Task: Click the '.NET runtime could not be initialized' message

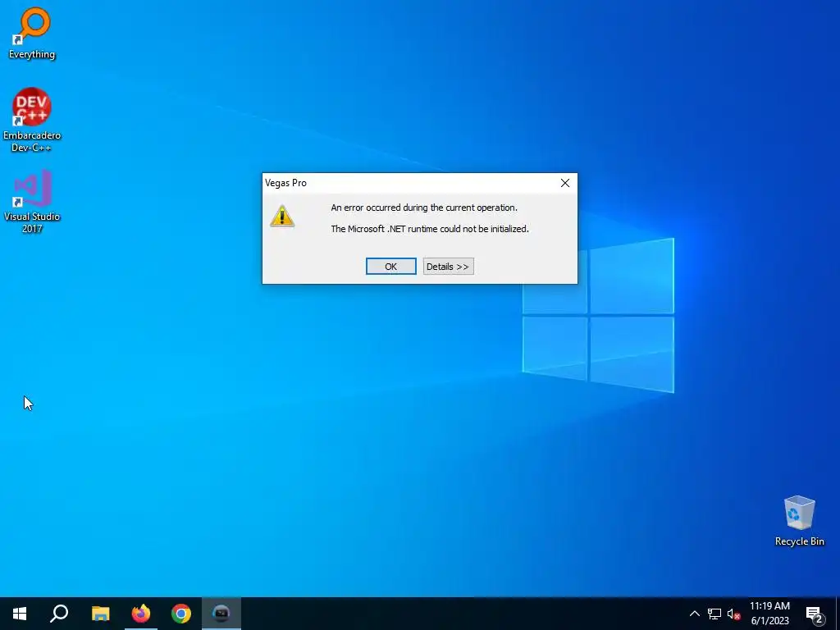Action: pos(430,229)
